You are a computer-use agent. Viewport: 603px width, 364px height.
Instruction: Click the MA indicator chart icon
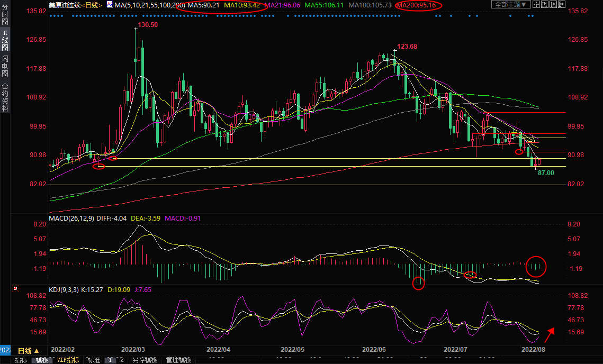[x=110, y=4]
